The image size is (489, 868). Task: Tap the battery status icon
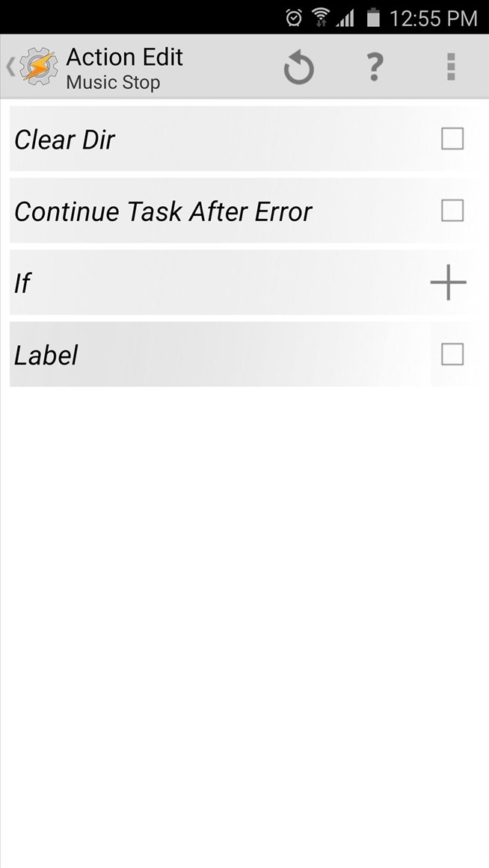pos(372,17)
